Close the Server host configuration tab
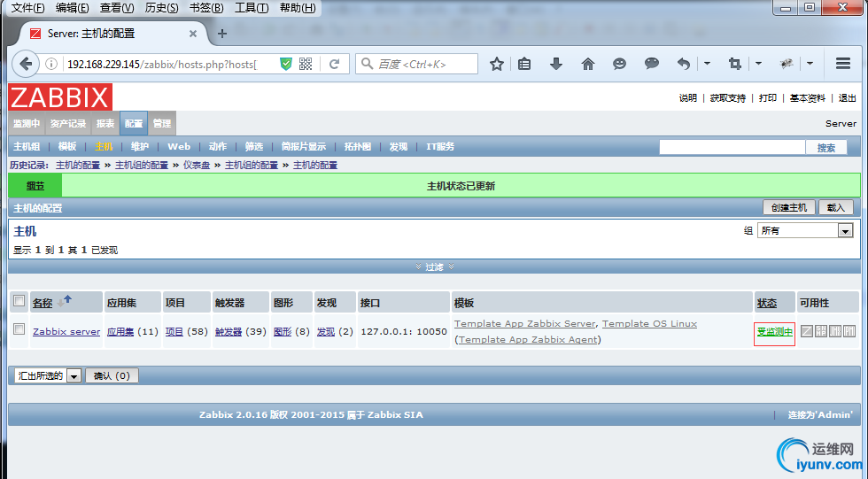Image resolution: width=868 pixels, height=479 pixels. (193, 34)
